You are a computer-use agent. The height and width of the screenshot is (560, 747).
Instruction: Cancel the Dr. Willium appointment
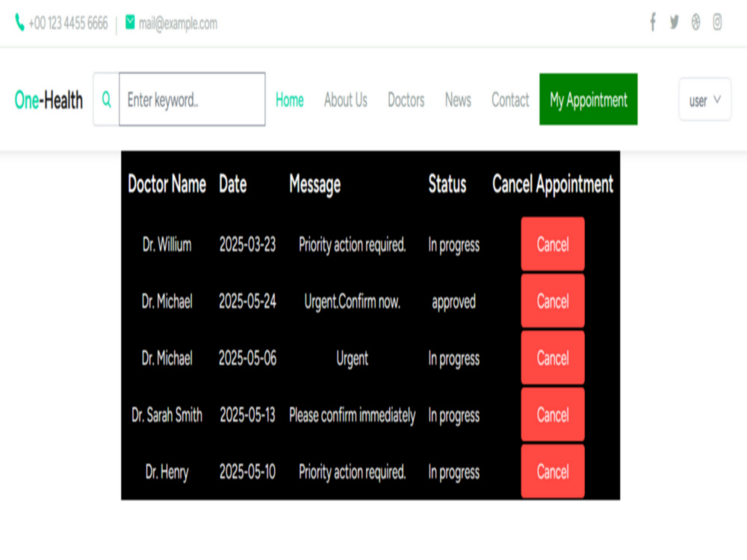pos(553,244)
